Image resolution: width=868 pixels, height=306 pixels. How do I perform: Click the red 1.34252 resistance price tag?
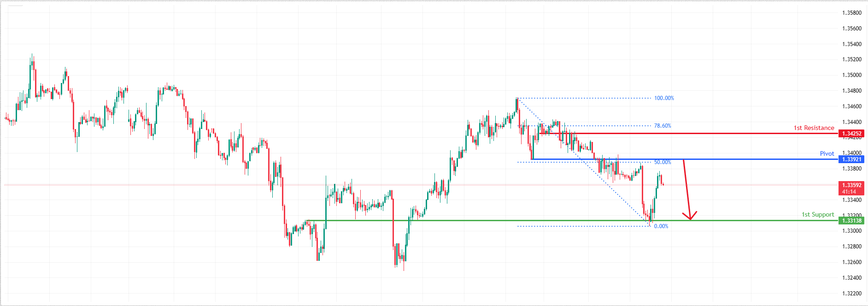851,134
